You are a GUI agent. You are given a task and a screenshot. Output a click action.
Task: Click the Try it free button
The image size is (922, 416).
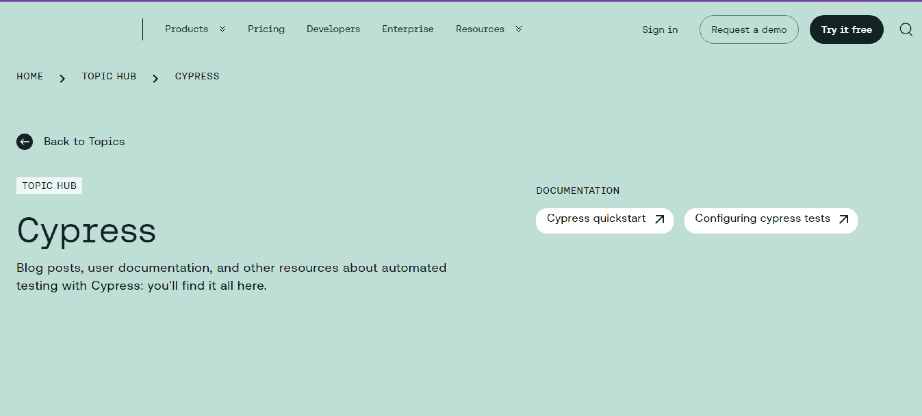tap(847, 29)
